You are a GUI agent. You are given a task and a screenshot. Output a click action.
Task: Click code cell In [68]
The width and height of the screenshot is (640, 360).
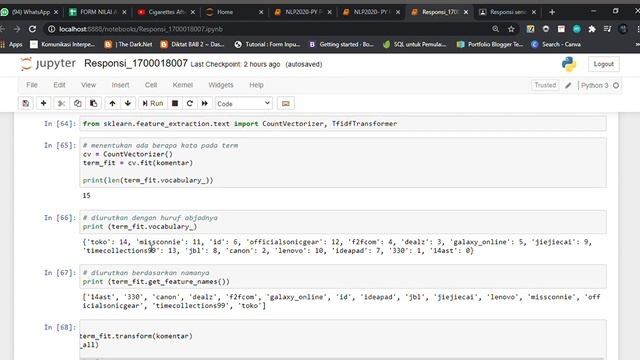click(343, 340)
